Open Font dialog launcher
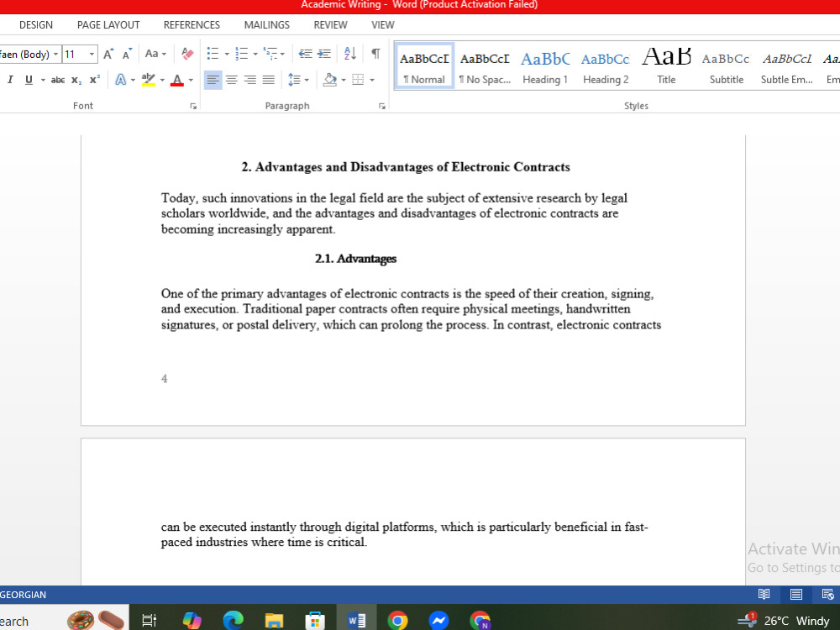 point(193,106)
